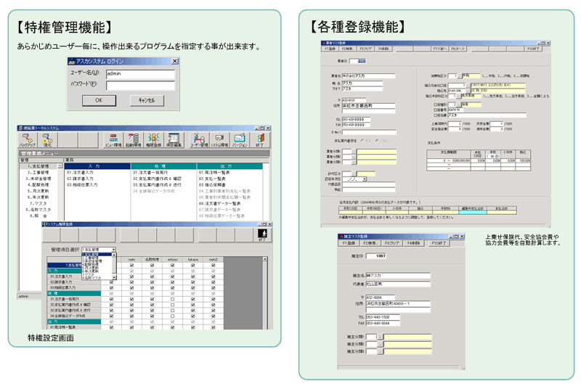The width and height of the screenshot is (581, 392).
Task: Check mitsui box for 31.注文書一括発行 row
Action: click(172, 299)
